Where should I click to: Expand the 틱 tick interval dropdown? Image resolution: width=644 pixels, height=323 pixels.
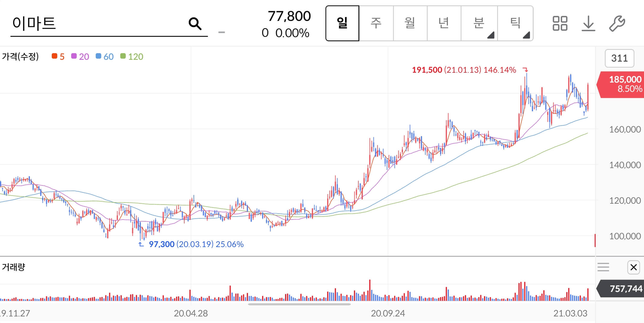(x=515, y=23)
